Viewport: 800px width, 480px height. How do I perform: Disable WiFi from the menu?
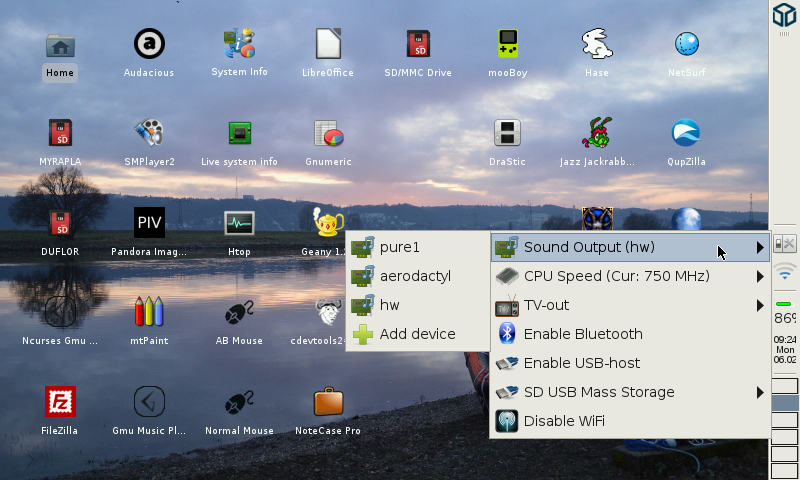(564, 421)
